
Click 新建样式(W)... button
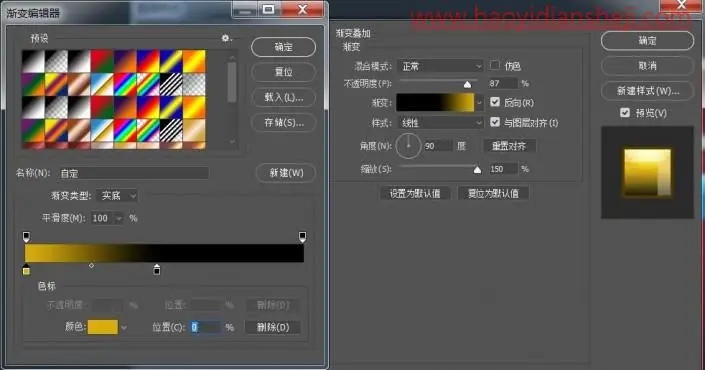(x=647, y=91)
